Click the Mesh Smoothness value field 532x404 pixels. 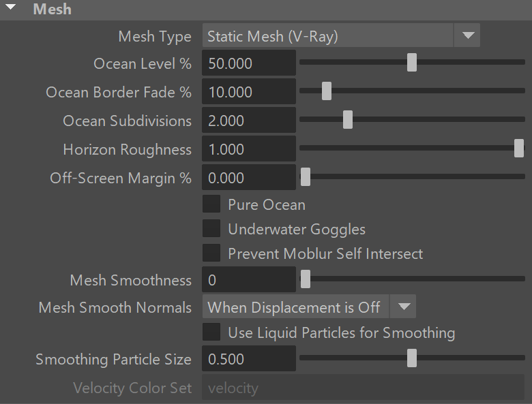pos(249,279)
